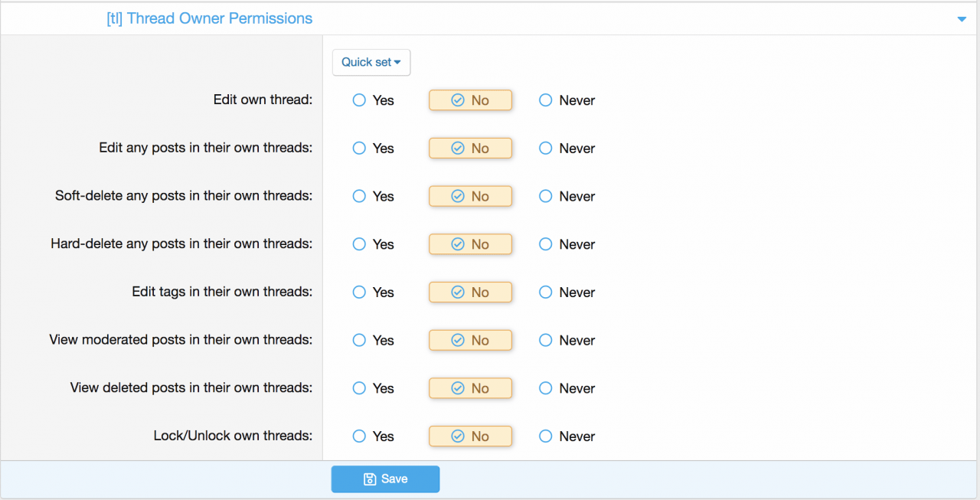Set Edit own thread to Never

tap(546, 100)
